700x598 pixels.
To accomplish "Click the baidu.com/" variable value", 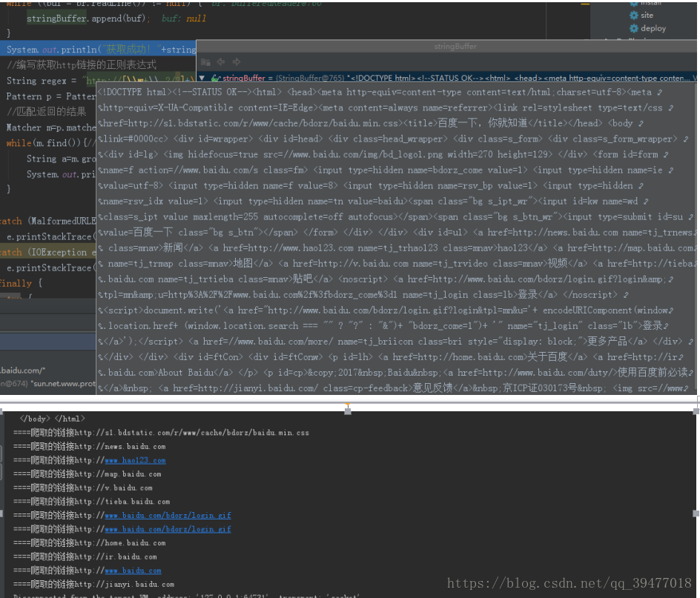I will click(23, 371).
